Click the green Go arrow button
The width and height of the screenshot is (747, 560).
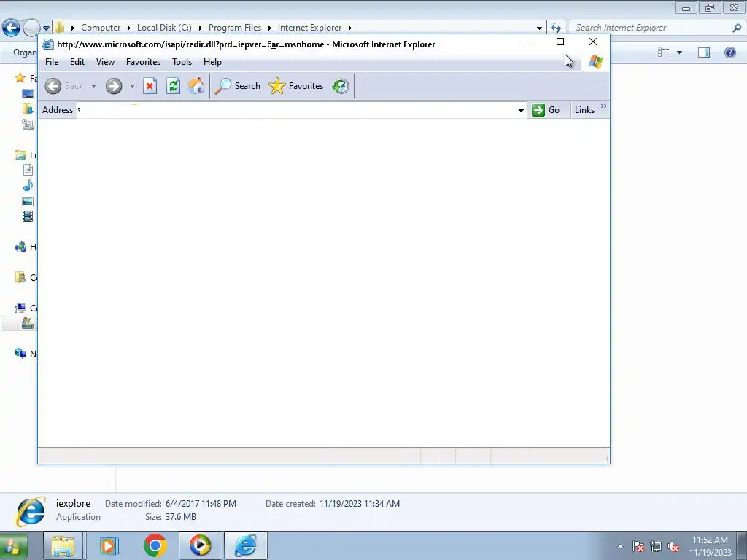pyautogui.click(x=546, y=110)
